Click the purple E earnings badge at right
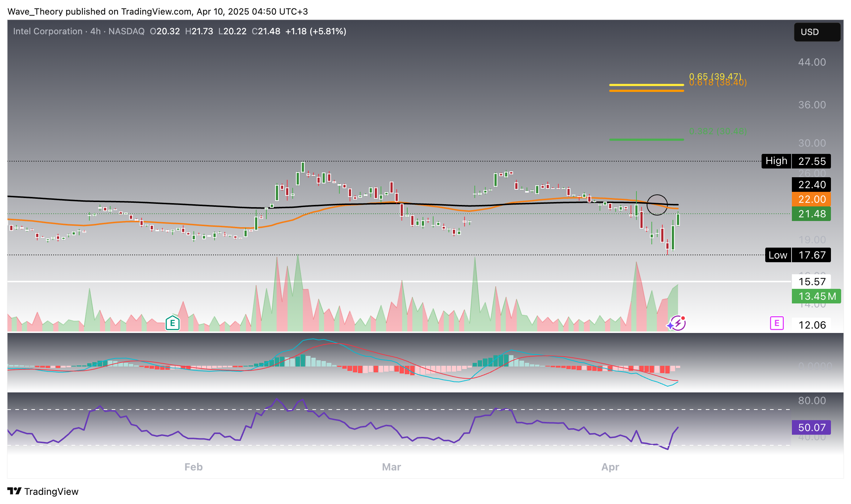 tap(777, 323)
